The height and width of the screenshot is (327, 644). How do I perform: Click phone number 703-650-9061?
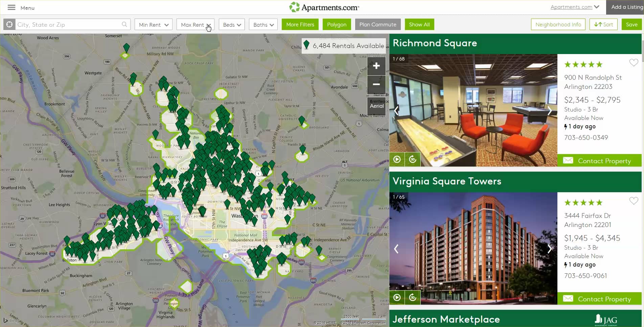[585, 276]
